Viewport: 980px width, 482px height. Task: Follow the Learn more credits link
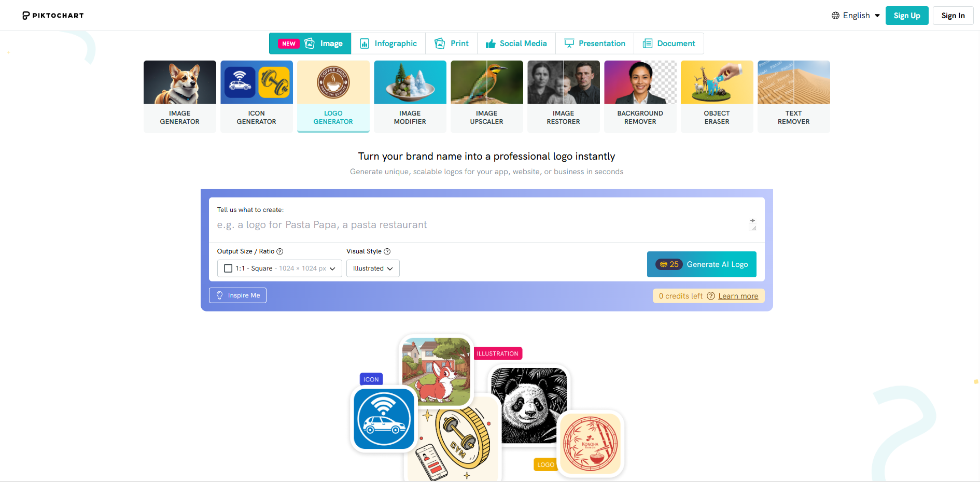click(x=738, y=296)
